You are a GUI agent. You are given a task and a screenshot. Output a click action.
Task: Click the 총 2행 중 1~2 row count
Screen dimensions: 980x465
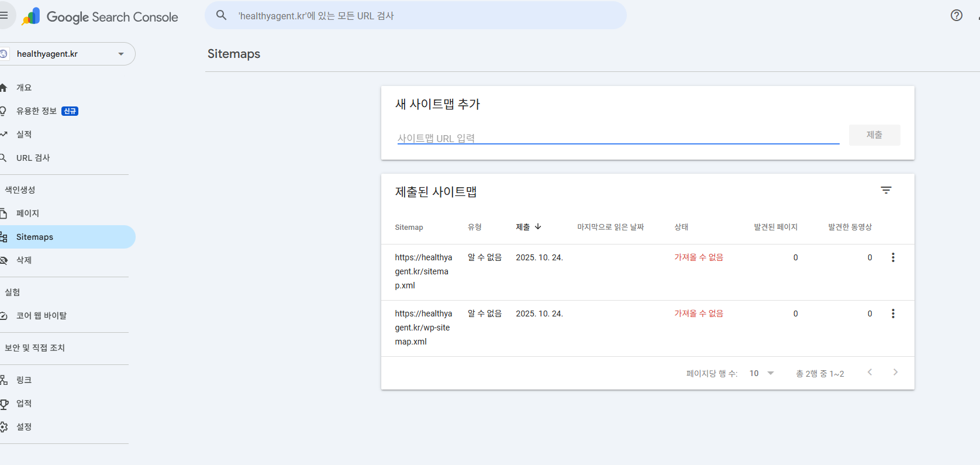[820, 374]
